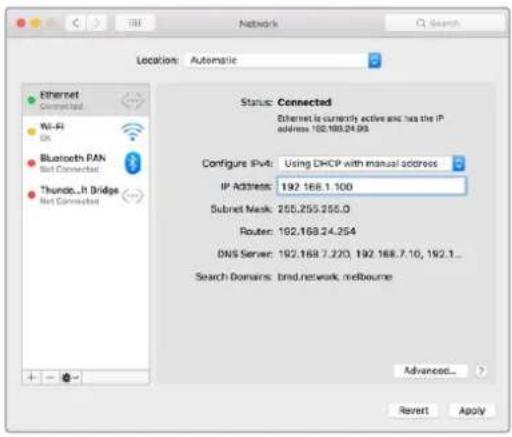Screen dimensions: 512x437
Task: Remove the selected service with minus button
Action: (50, 377)
